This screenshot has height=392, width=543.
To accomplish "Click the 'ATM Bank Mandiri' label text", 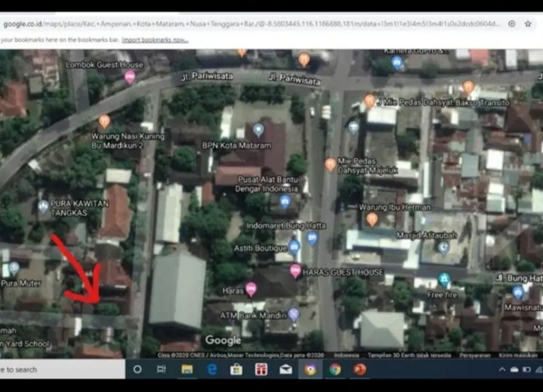I will point(253,315).
